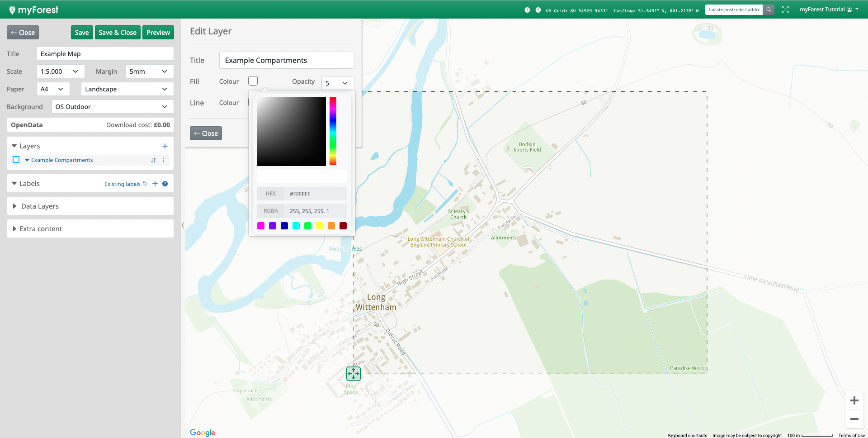The height and width of the screenshot is (438, 868).
Task: Click the Labels help question mark icon
Action: (x=165, y=184)
